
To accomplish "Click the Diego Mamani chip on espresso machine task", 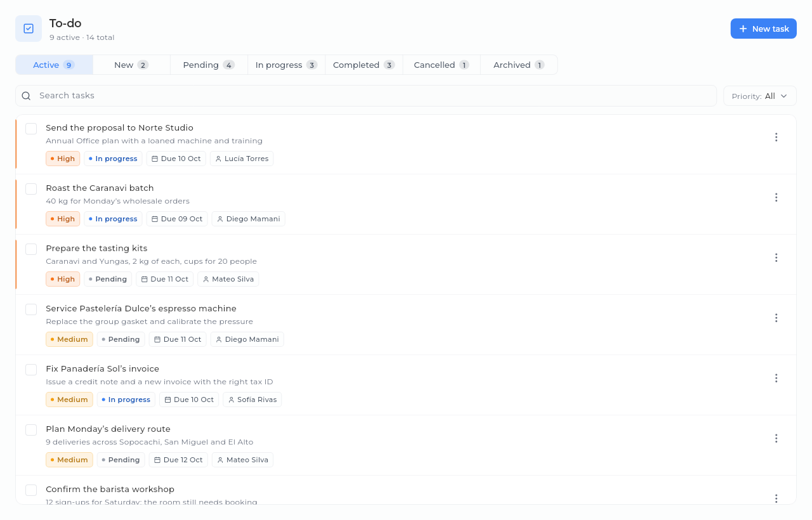I will click(247, 339).
